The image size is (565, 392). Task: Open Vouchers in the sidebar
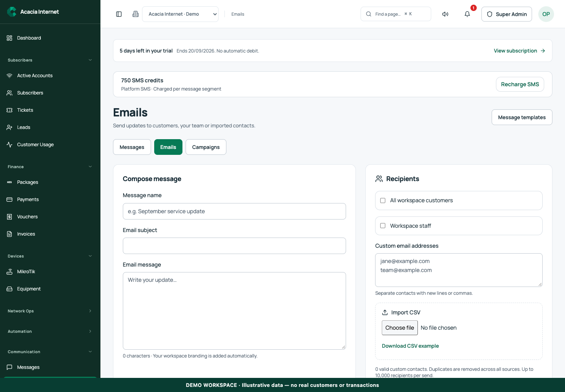(50, 217)
